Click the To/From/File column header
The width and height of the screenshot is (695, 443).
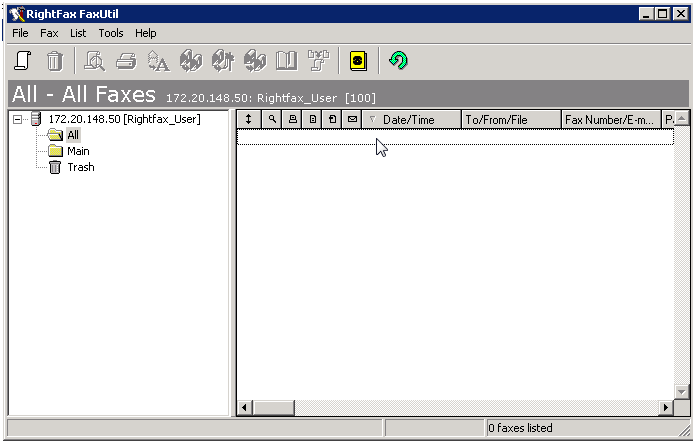[511, 119]
